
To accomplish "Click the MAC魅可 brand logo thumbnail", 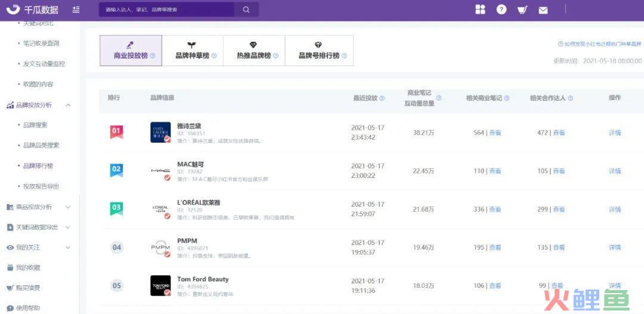I will coord(160,171).
